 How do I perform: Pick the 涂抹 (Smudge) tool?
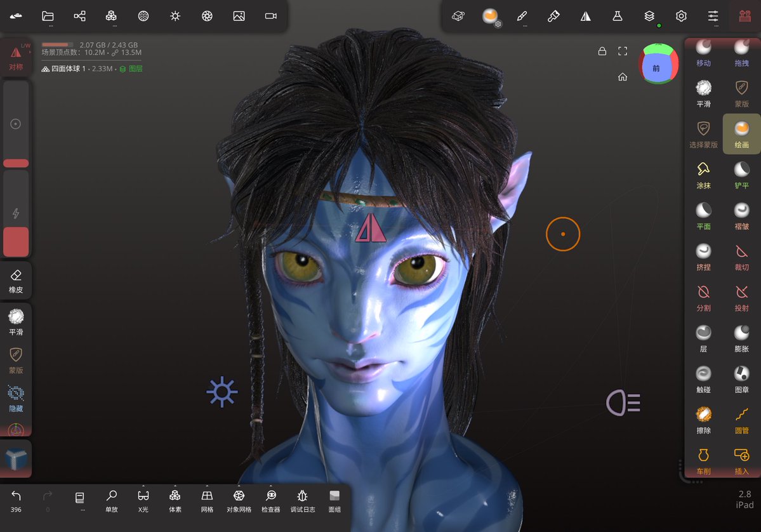pyautogui.click(x=703, y=175)
